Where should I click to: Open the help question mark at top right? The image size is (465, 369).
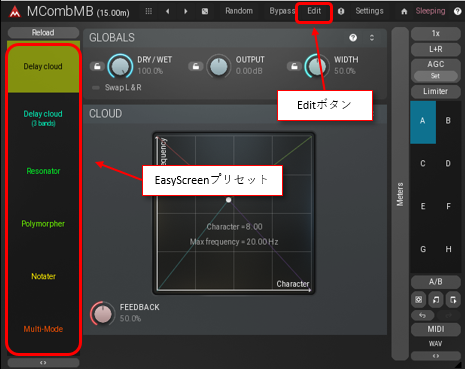pyautogui.click(x=457, y=11)
